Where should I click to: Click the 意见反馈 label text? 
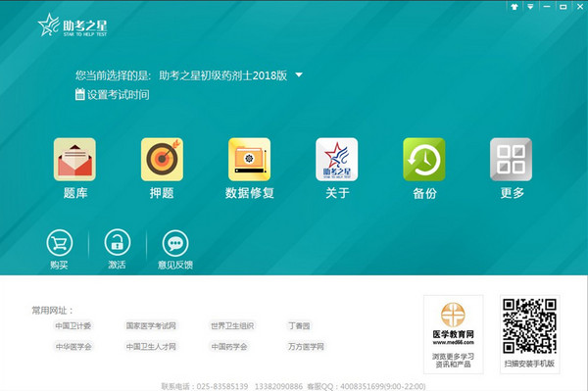(175, 265)
